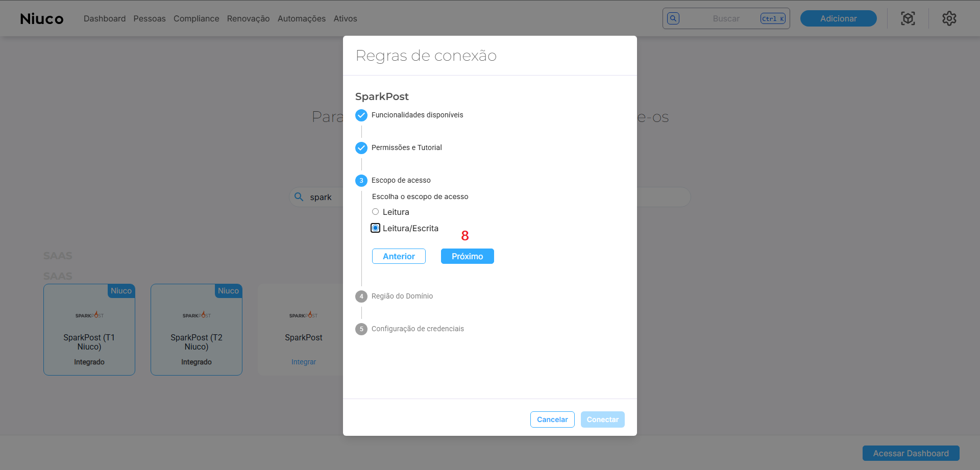This screenshot has width=980, height=470.
Task: Click the SparkPost heading in dialog
Action: pos(382,96)
